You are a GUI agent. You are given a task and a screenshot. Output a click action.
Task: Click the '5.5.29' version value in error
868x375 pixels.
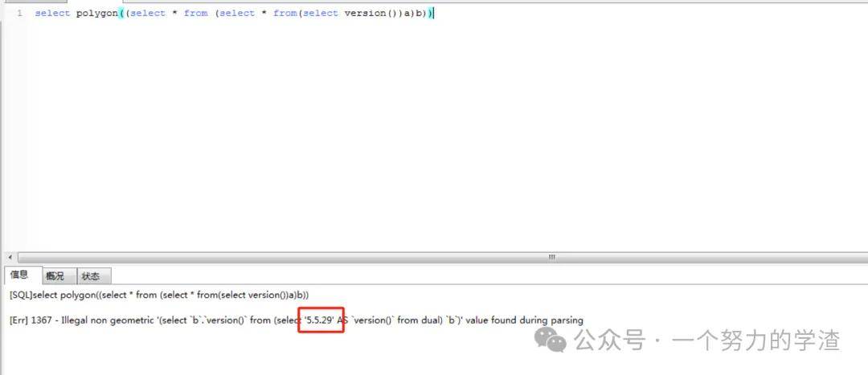319,320
